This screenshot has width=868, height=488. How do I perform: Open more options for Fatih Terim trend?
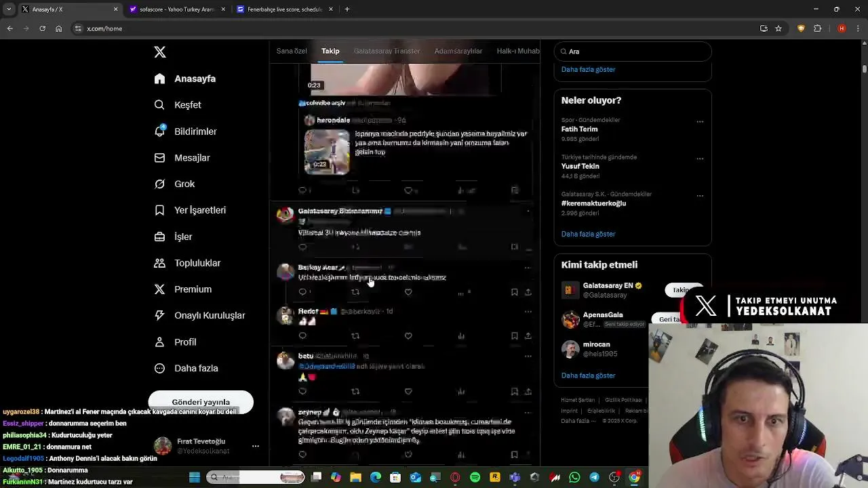700,122
